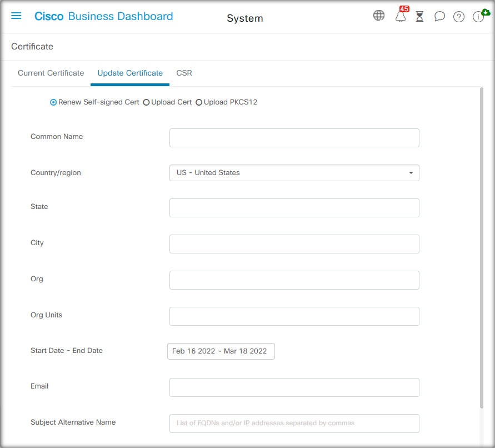The image size is (495, 448).
Task: Click into the Subject Alternative Name field
Action: pos(294,424)
